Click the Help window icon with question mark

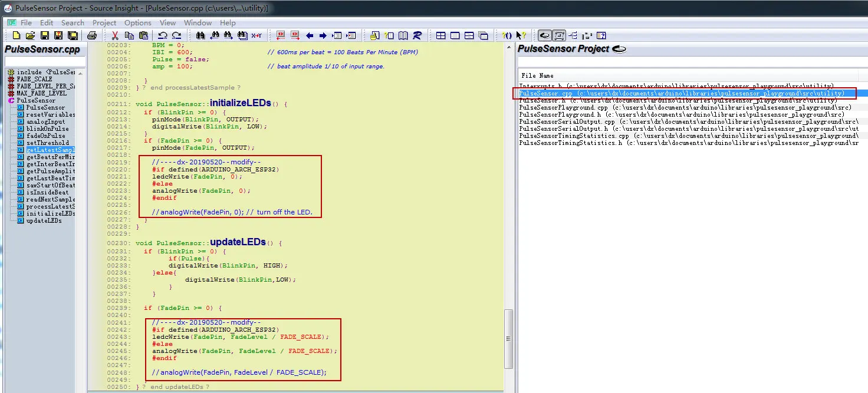601,35
